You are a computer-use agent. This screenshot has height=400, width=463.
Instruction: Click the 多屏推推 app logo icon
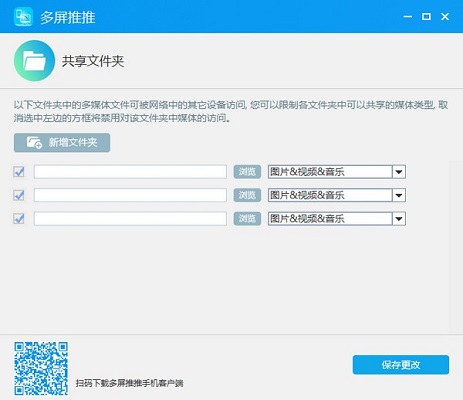click(23, 17)
